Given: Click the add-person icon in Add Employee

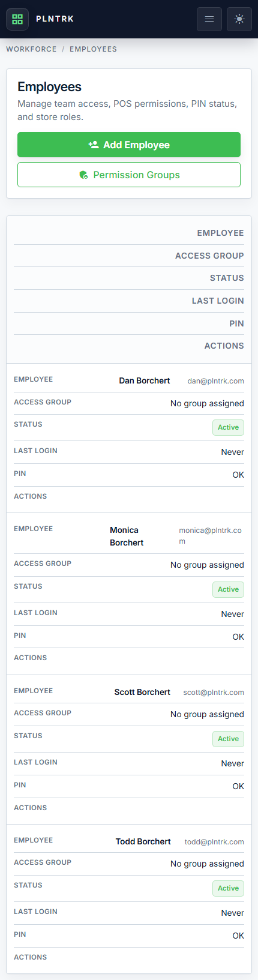Looking at the screenshot, I should tap(94, 145).
